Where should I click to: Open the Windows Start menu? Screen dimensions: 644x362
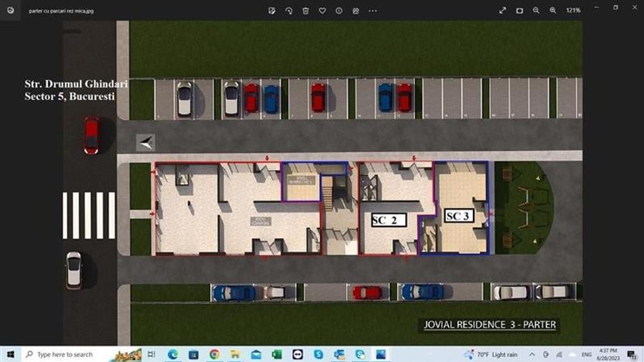[11, 354]
